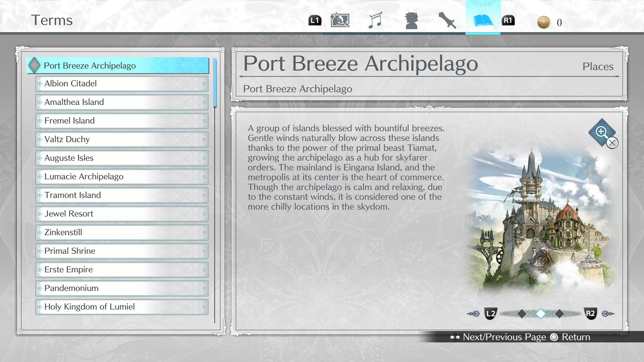The width and height of the screenshot is (644, 362).
Task: Select Albion Citadel entry
Action: click(x=122, y=83)
